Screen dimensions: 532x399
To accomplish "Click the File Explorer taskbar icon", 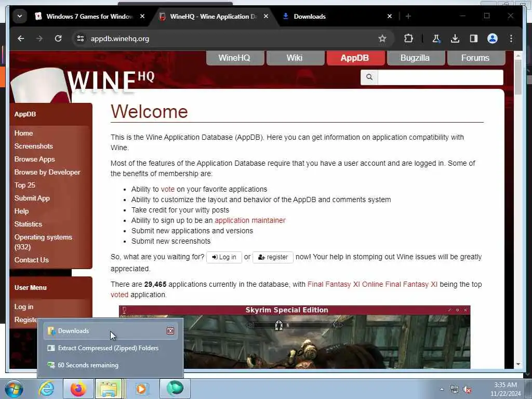I will 109,389.
